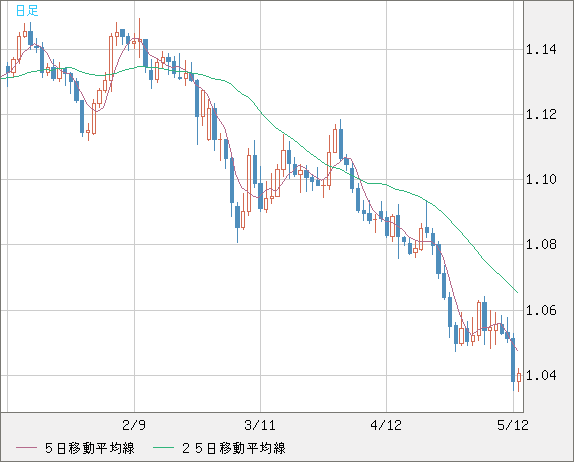Image resolution: width=574 pixels, height=462 pixels.
Task: Click the purple 5-day average legend line
Action: (26, 448)
